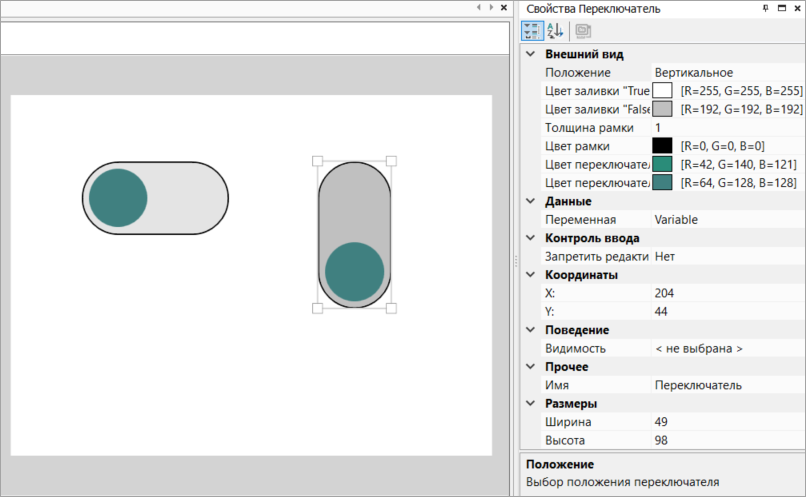Pin the Свойства panel with pushpin icon
Viewport: 806px width, 497px height.
click(x=765, y=8)
